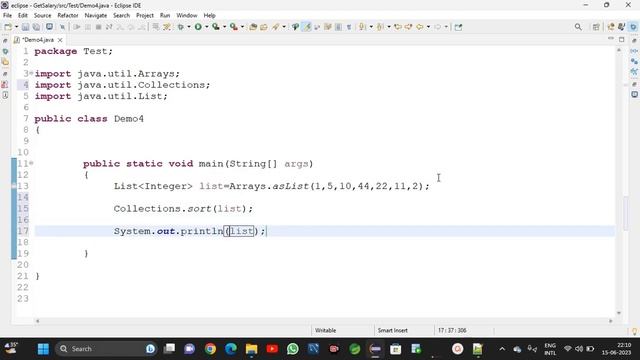Click the Save All toolbar icon
The height and width of the screenshot is (360, 640).
pyautogui.click(x=36, y=27)
